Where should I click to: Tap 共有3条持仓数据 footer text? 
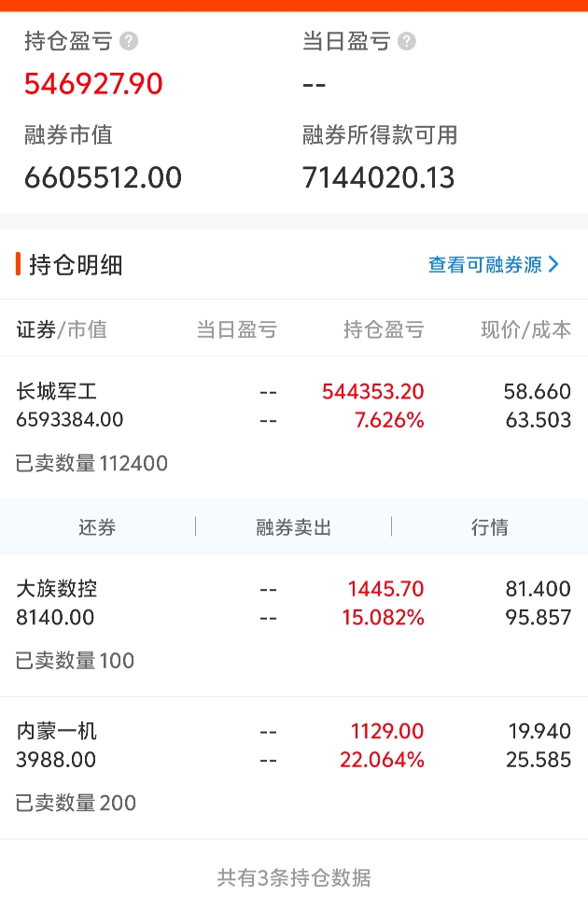294,877
